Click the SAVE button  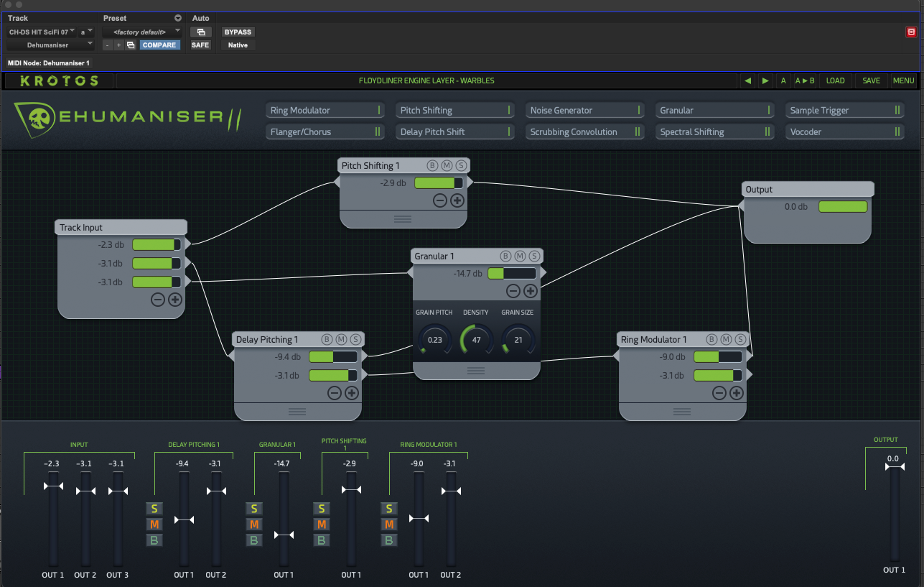(871, 80)
